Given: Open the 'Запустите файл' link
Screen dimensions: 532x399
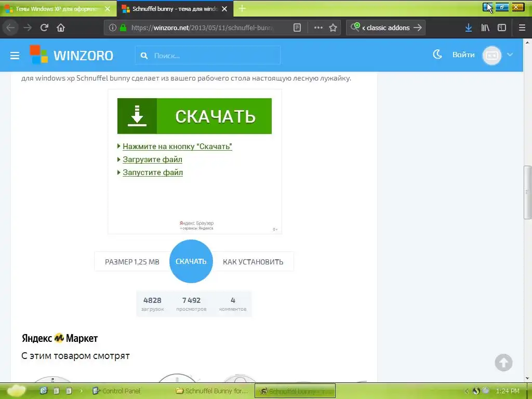Looking at the screenshot, I should click(x=153, y=172).
